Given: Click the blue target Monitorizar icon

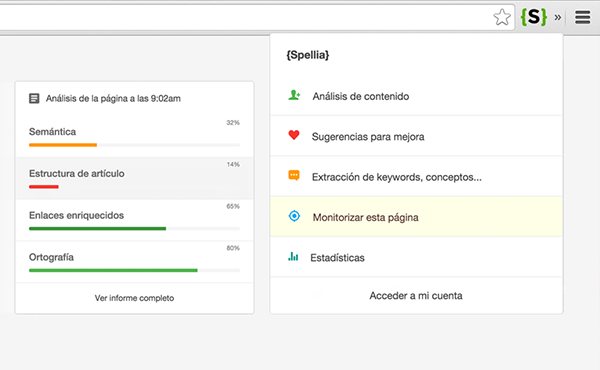Looking at the screenshot, I should pos(294,216).
